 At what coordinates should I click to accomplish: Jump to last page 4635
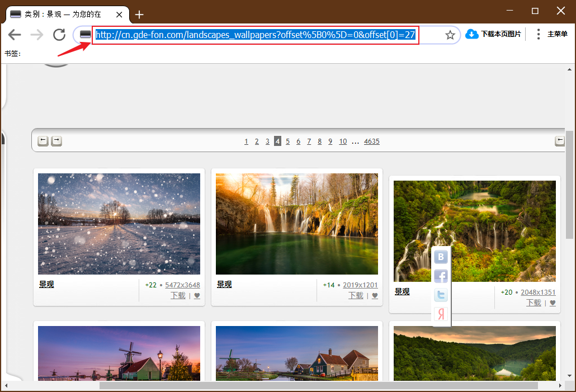(372, 141)
